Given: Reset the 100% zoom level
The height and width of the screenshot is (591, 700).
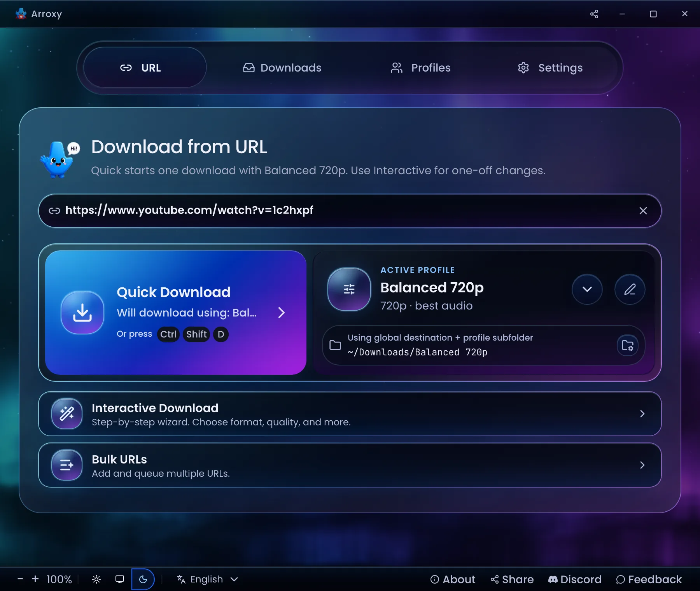Looking at the screenshot, I should click(x=59, y=579).
